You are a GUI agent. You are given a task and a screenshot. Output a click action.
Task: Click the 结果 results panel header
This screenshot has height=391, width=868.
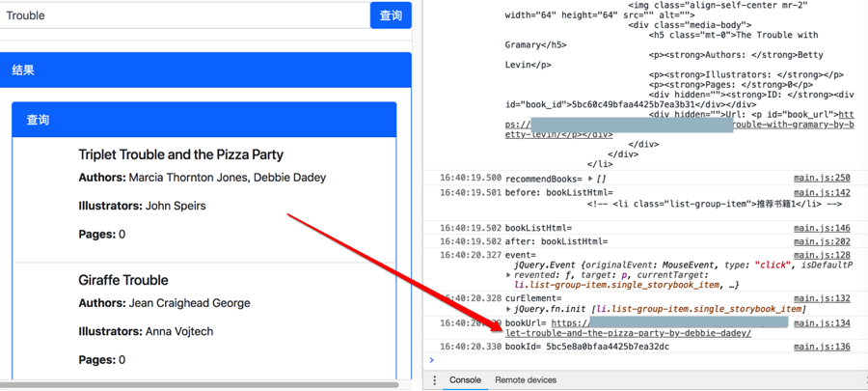205,70
